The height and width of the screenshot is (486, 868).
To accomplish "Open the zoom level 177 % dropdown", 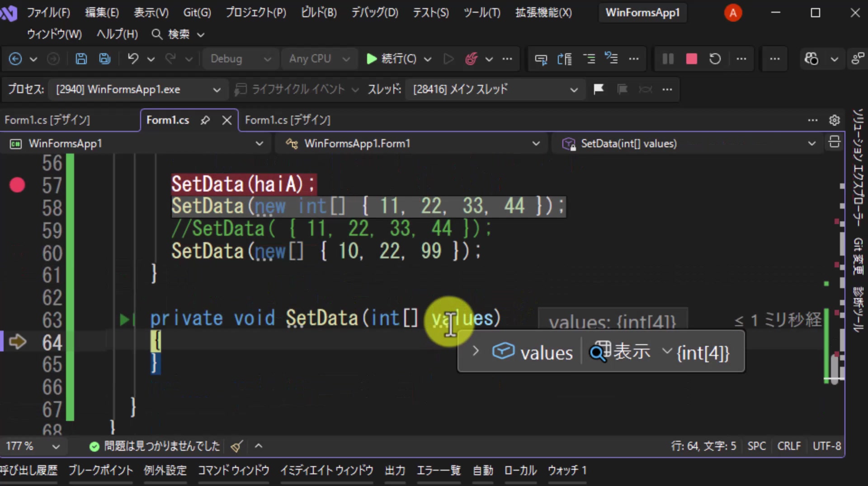I will pyautogui.click(x=33, y=446).
